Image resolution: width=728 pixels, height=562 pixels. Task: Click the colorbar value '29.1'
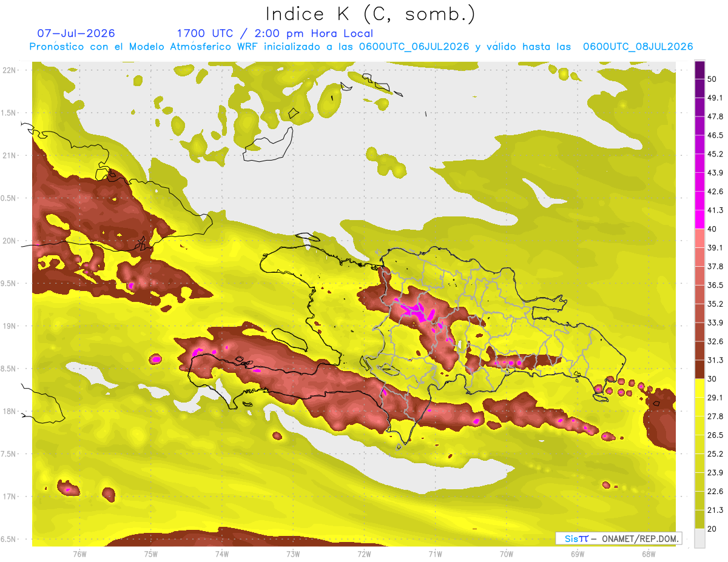pos(715,398)
